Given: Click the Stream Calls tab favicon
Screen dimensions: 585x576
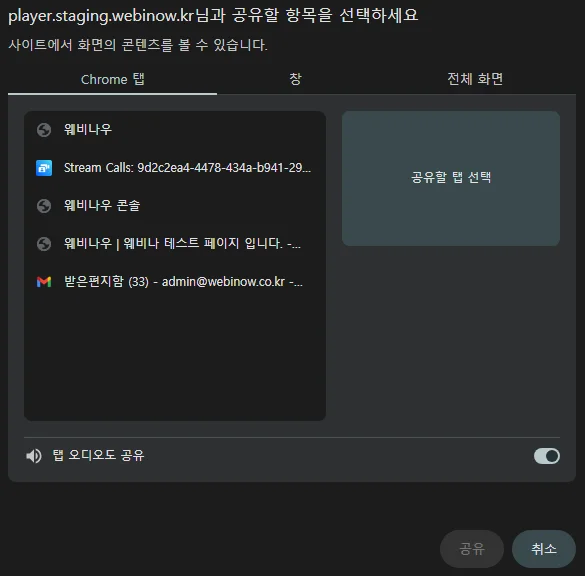Looking at the screenshot, I should coord(44,168).
